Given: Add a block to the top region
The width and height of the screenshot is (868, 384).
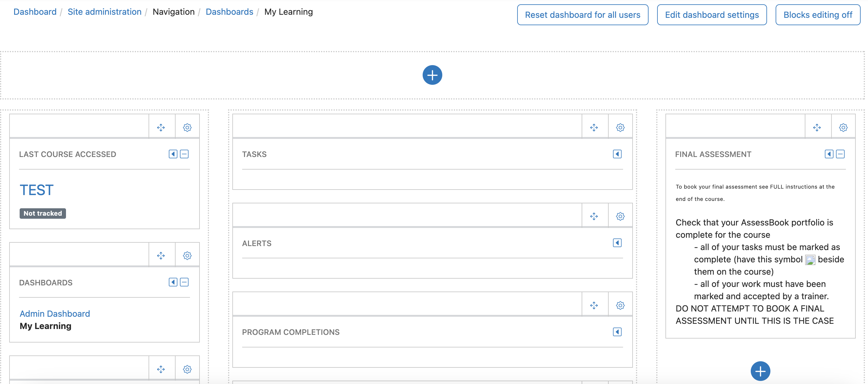Looking at the screenshot, I should (432, 75).
